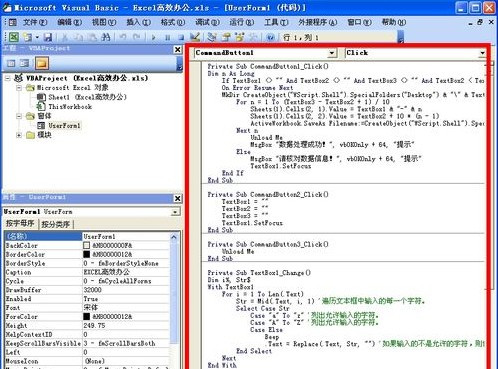Toggle the Design Mode icon
This screenshot has height=369, width=498.
195,37
